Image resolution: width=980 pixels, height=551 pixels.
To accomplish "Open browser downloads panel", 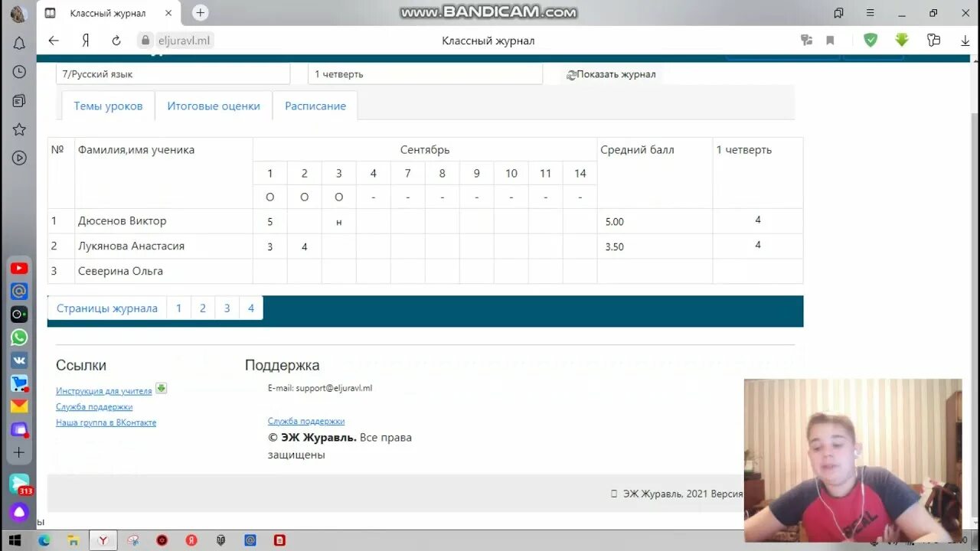I will coord(965,41).
